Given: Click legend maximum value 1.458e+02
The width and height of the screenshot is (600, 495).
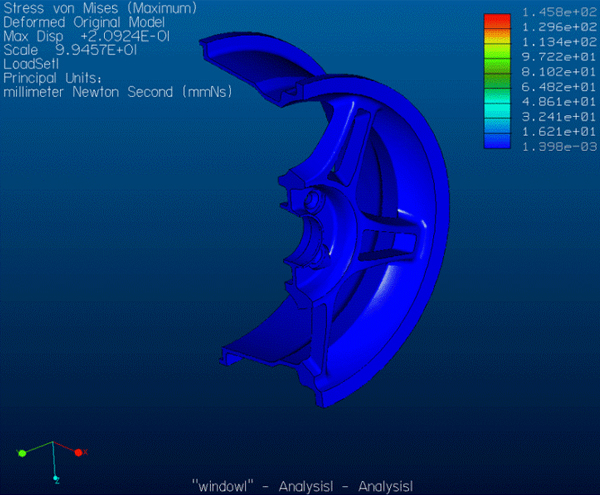Looking at the screenshot, I should pyautogui.click(x=559, y=12).
